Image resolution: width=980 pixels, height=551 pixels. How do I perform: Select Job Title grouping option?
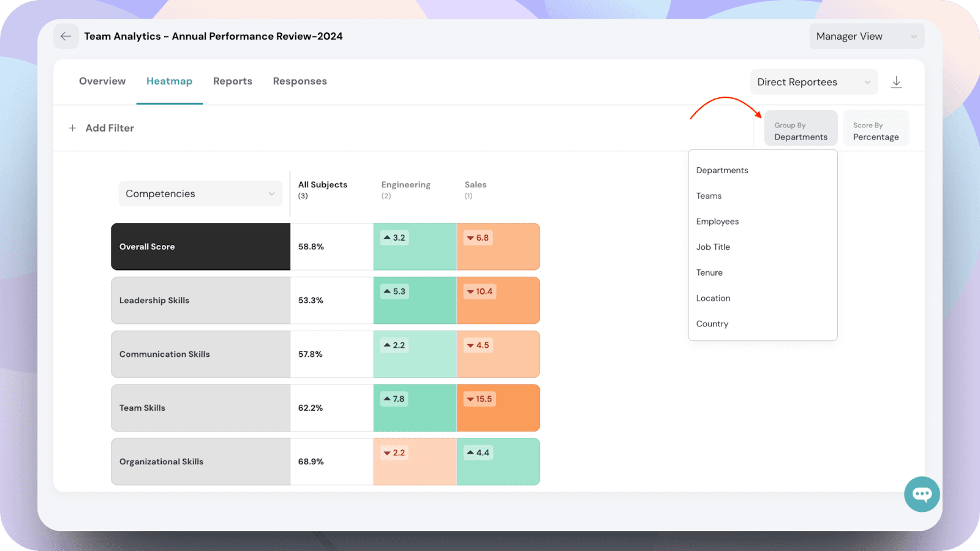[x=713, y=247]
